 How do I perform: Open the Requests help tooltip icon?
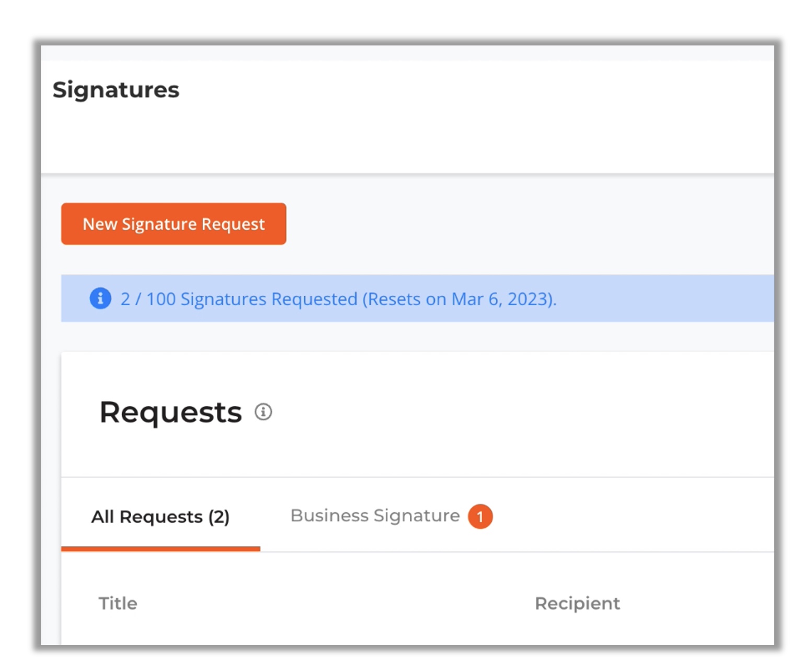click(x=263, y=412)
